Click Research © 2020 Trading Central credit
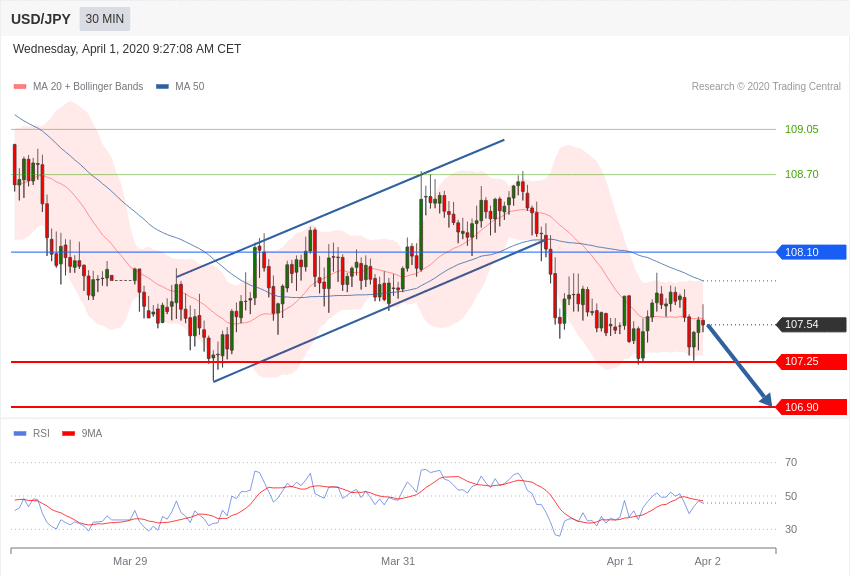 [766, 86]
